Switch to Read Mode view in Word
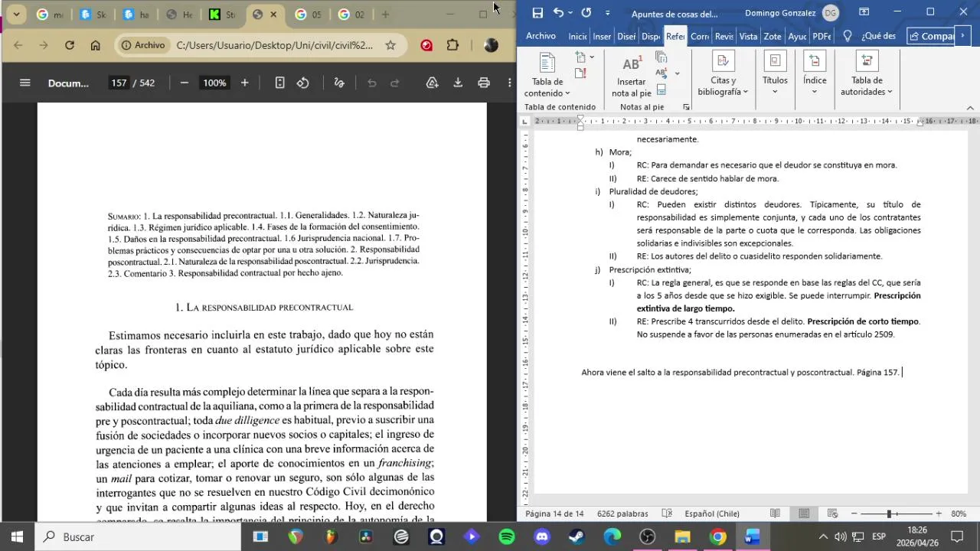This screenshot has height=551, width=980. point(776,514)
